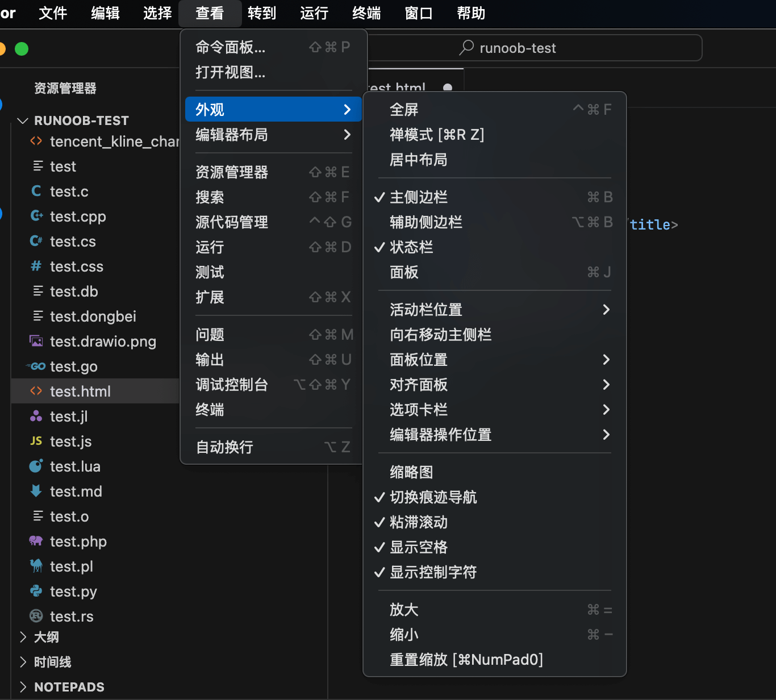Select 命令面板... from the view menu

coord(231,47)
